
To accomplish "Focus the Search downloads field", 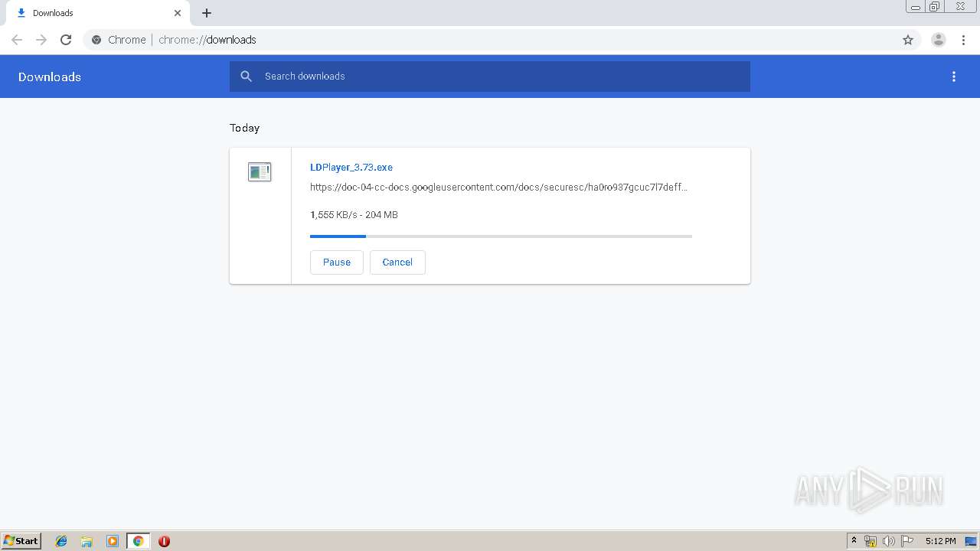I will coord(490,77).
